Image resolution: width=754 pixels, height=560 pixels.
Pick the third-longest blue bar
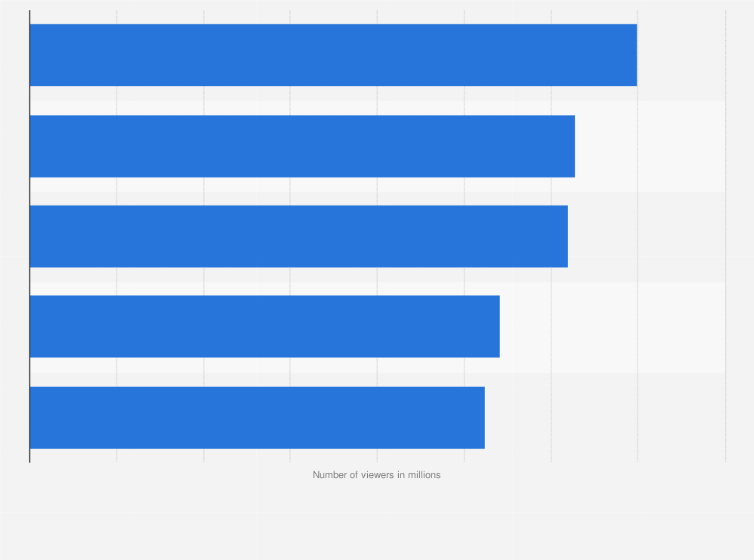pyautogui.click(x=299, y=236)
